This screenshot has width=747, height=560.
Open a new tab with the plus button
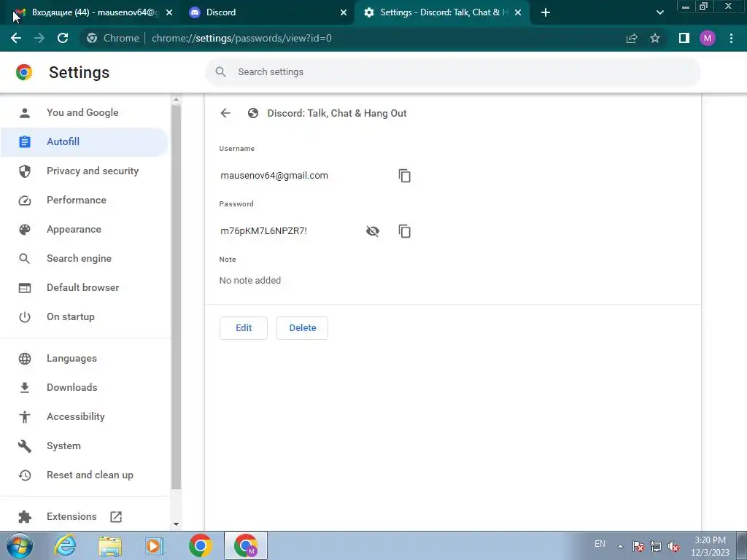tap(546, 12)
